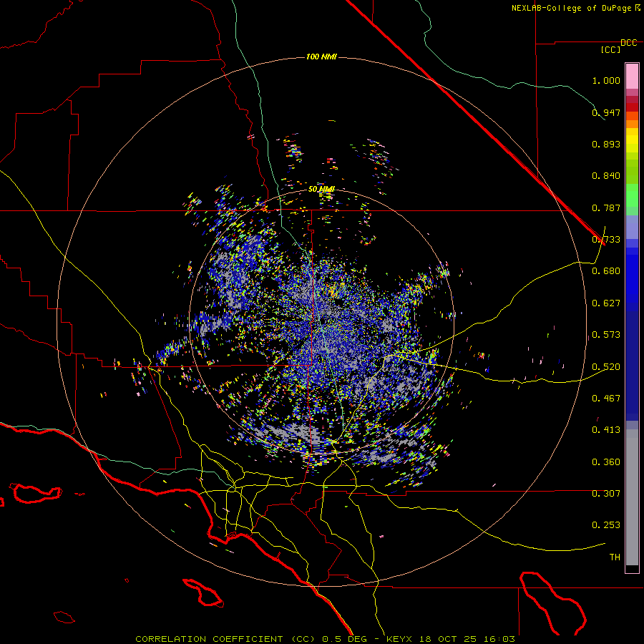644x644 pixels.
Task: Click the 0.307 legend value
Action: pos(606,494)
